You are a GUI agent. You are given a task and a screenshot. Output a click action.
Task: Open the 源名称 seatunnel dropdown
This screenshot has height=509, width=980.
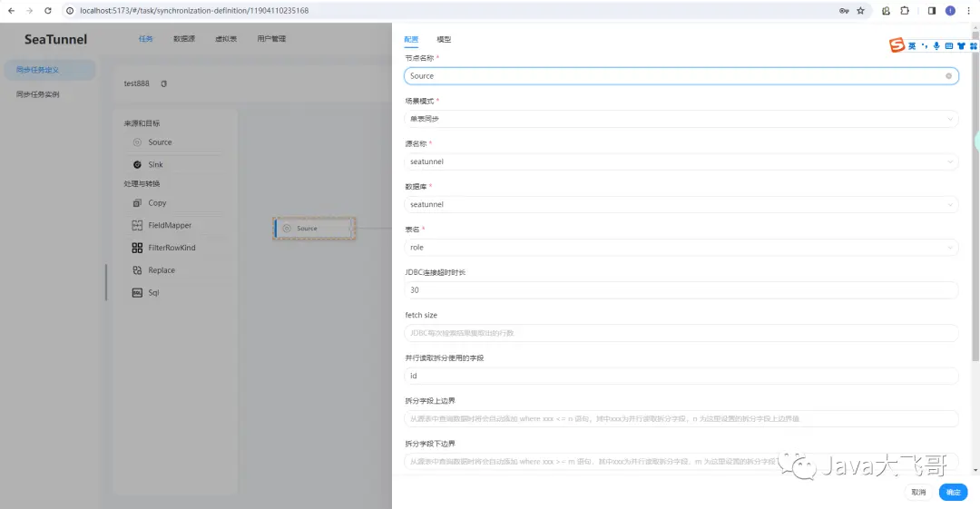click(681, 162)
